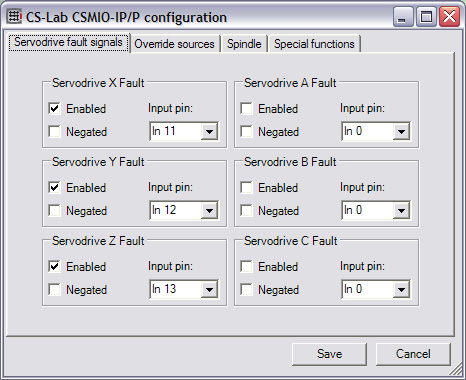
Task: Uncheck Enabled for Servodrive Z Fault
Action: coord(54,266)
